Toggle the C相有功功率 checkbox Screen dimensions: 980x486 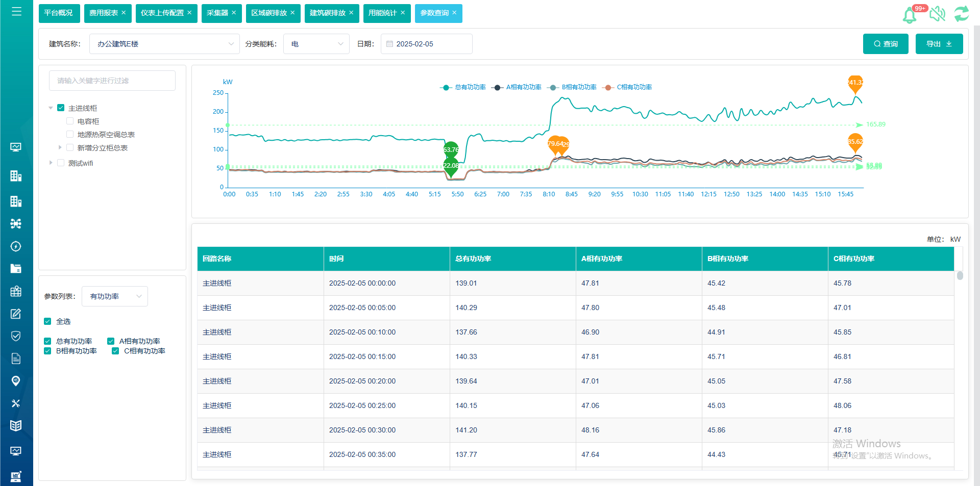pyautogui.click(x=115, y=351)
